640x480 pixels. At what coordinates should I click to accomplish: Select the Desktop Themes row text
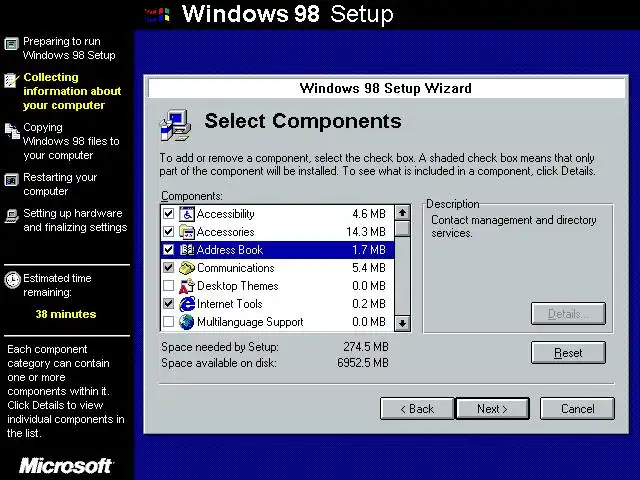(238, 286)
